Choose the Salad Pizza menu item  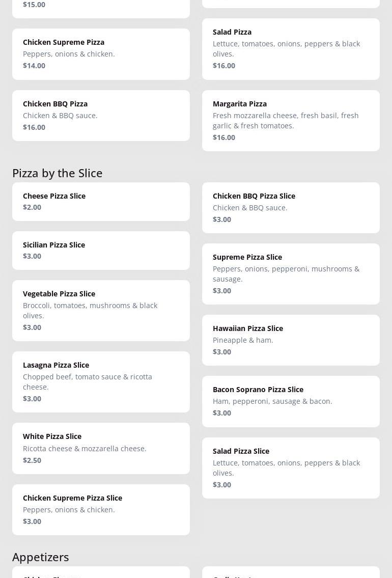(x=291, y=49)
